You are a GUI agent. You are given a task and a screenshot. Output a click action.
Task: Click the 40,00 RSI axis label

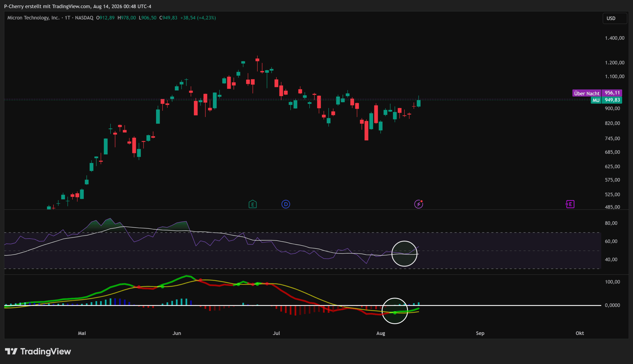pyautogui.click(x=611, y=259)
